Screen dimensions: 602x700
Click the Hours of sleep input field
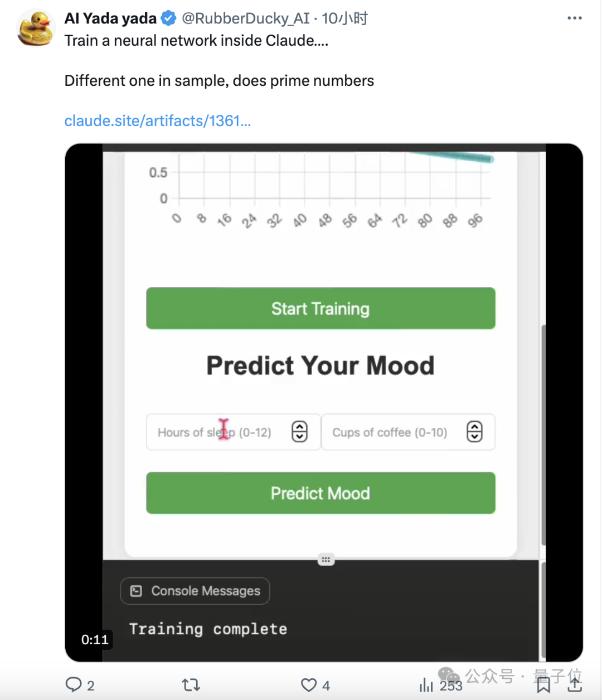233,432
